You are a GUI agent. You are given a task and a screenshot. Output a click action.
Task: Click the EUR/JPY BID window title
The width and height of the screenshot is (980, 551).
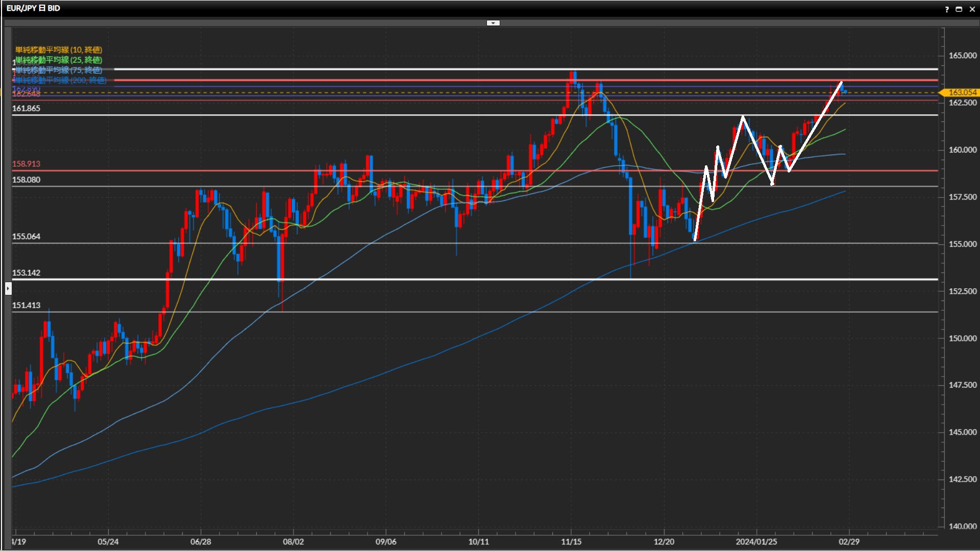click(33, 8)
